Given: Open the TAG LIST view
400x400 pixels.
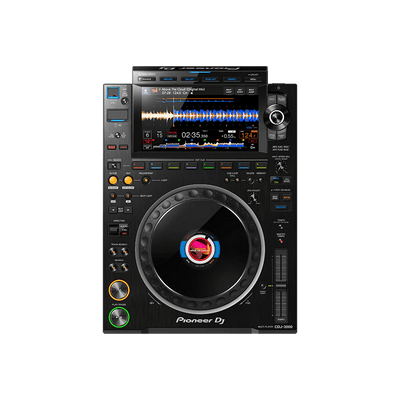Looking at the screenshot, I should [x=189, y=79].
